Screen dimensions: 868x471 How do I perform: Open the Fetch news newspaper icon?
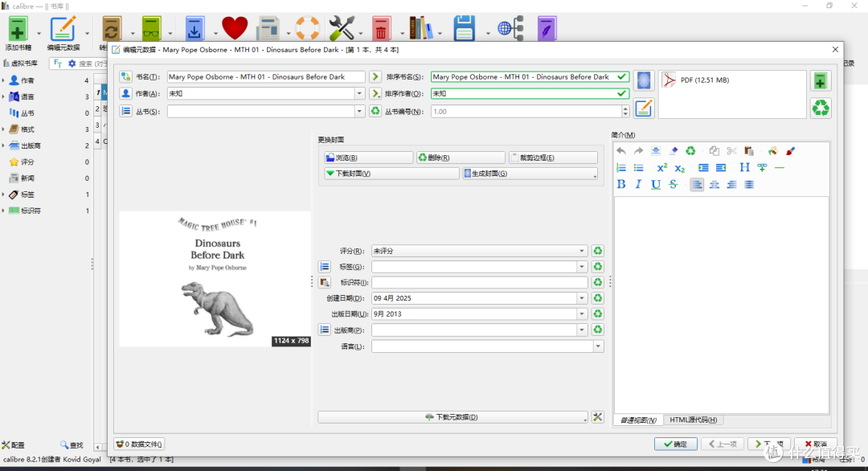pos(268,28)
